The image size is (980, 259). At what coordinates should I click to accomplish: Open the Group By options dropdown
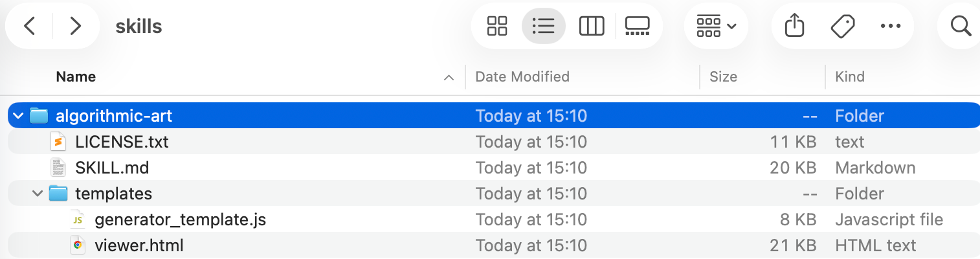coord(716,26)
